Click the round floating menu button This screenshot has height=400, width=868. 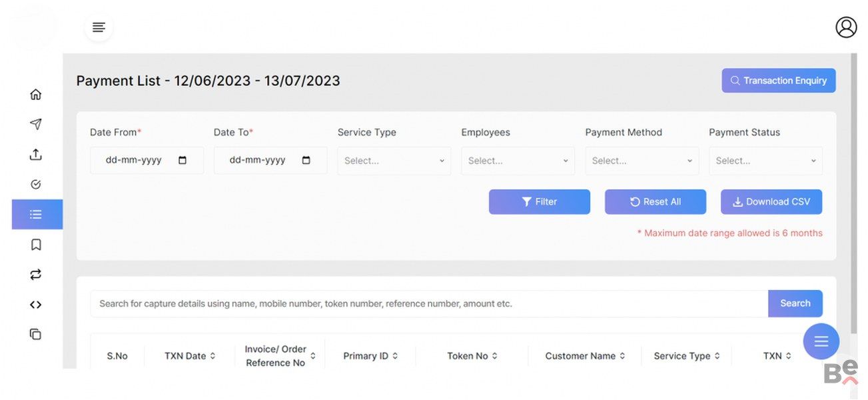coord(821,341)
